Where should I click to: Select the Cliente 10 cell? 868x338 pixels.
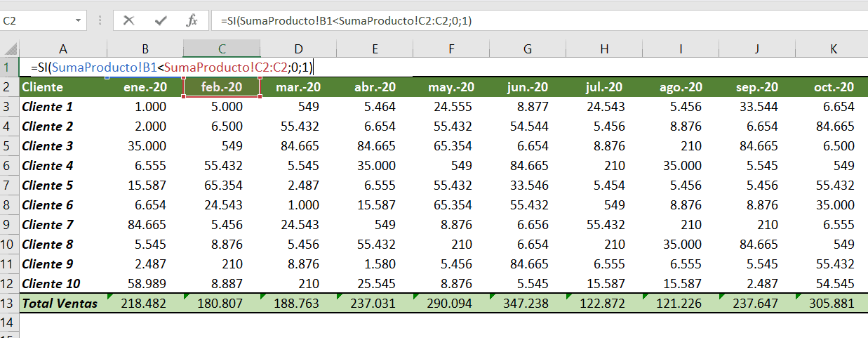coord(63,284)
